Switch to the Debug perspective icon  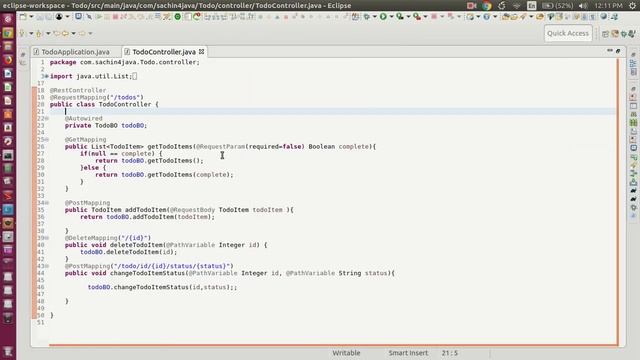(x=624, y=34)
